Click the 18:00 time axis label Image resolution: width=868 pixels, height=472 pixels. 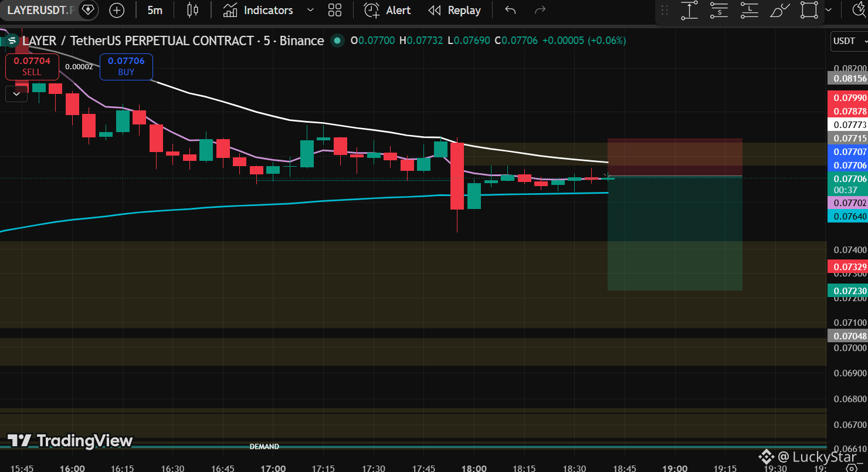pos(474,468)
